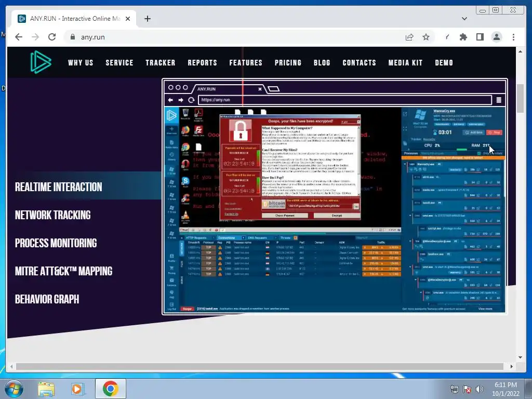532x399 pixels.
Task: Open the Chrome side panel
Action: coord(480,37)
